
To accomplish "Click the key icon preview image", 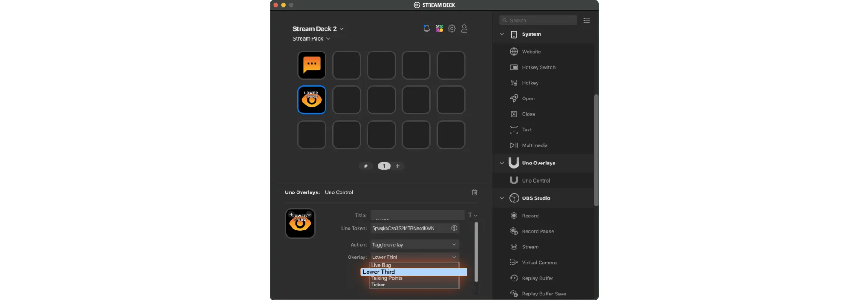I will (300, 223).
